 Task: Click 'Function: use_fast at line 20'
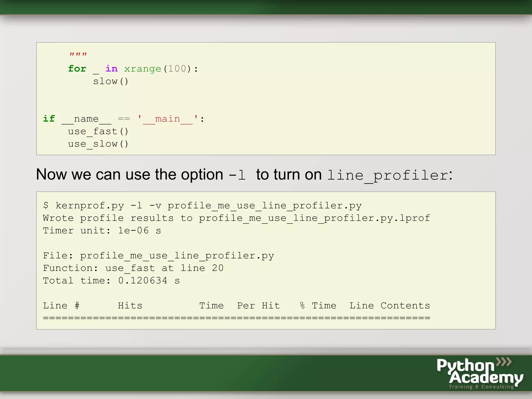133,268
